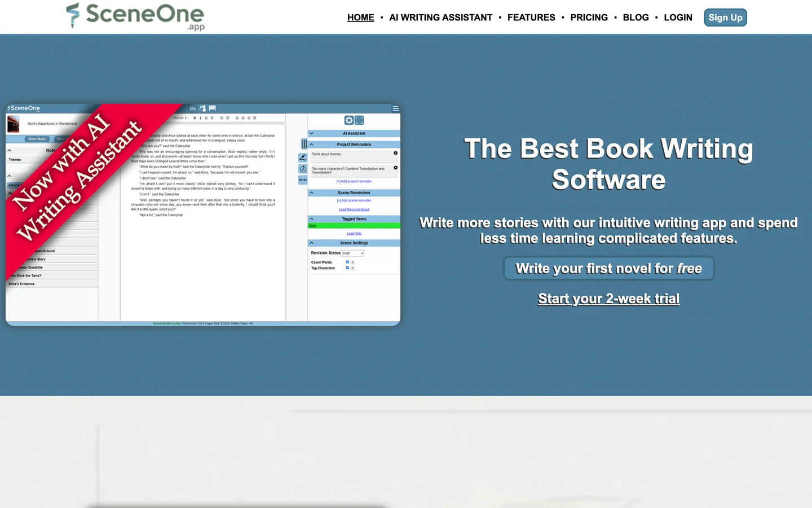Open the BLOG page
The height and width of the screenshot is (508, 812).
click(636, 17)
